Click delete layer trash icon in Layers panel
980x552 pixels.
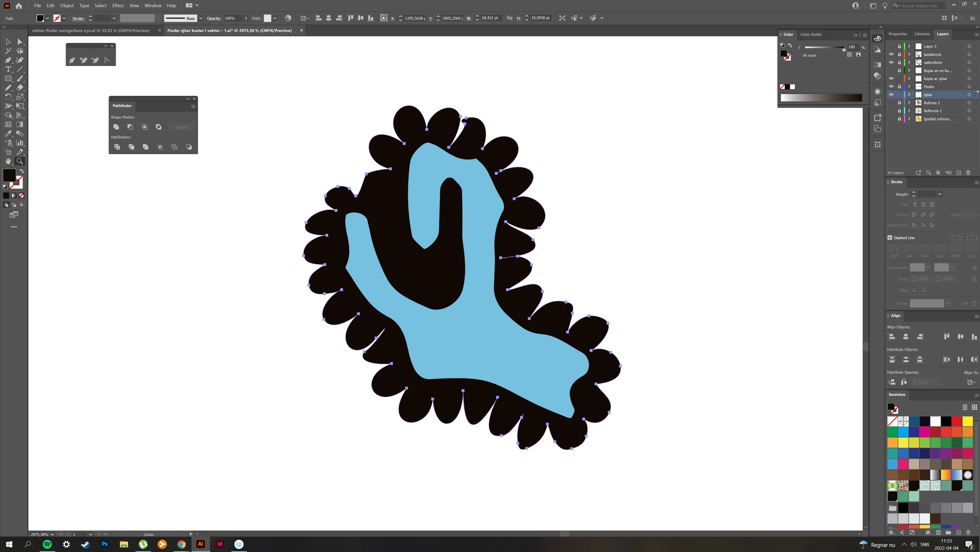coord(968,173)
